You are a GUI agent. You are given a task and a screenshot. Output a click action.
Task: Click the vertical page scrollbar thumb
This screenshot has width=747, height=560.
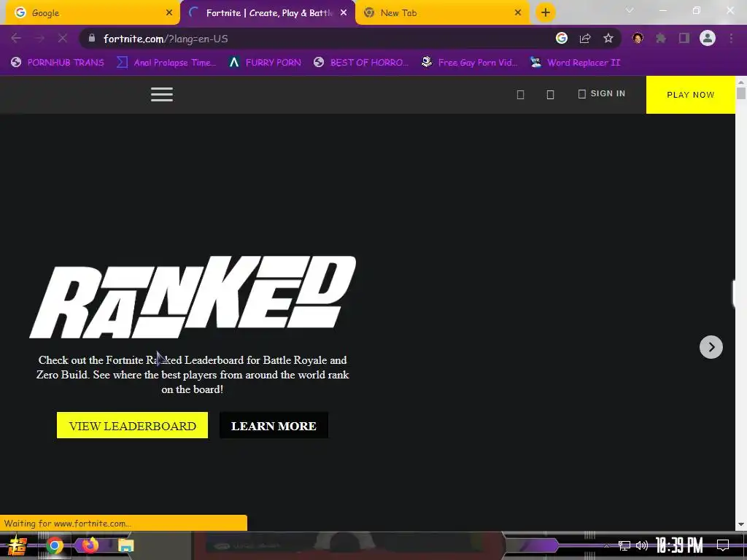pos(741,93)
